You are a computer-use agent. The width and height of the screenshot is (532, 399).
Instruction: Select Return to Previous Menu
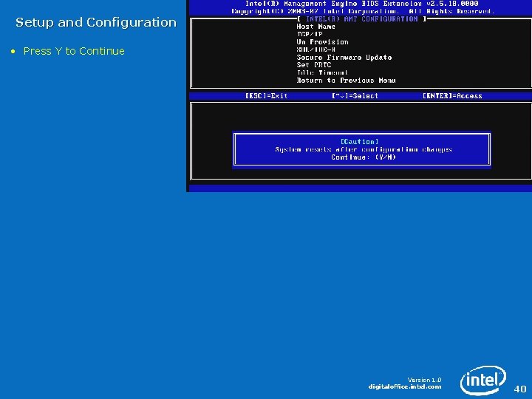coord(346,81)
